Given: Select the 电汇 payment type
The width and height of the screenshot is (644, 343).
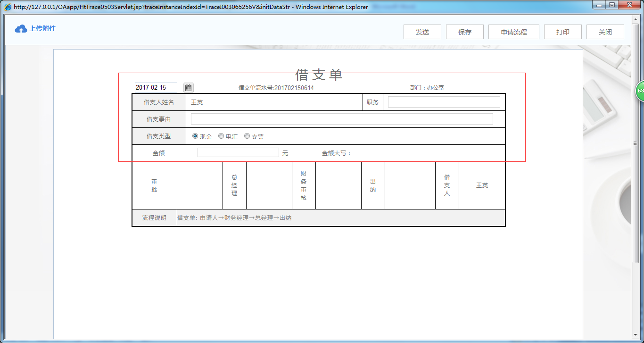Looking at the screenshot, I should [x=221, y=136].
